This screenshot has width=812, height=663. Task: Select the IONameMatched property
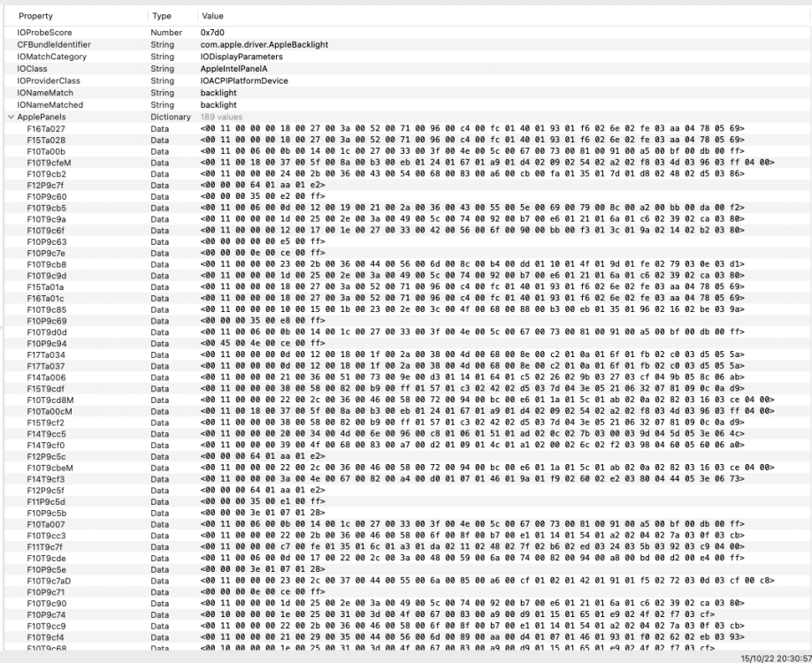pos(50,104)
